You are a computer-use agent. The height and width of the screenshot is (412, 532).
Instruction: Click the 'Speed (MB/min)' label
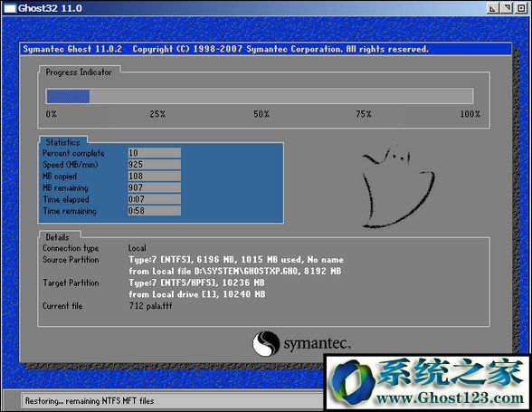tap(71, 165)
